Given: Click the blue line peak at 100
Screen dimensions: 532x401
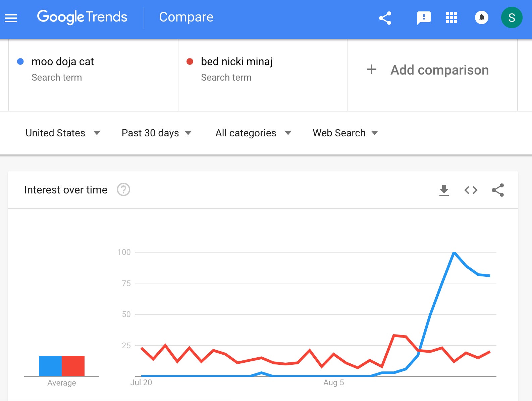Looking at the screenshot, I should click(454, 252).
